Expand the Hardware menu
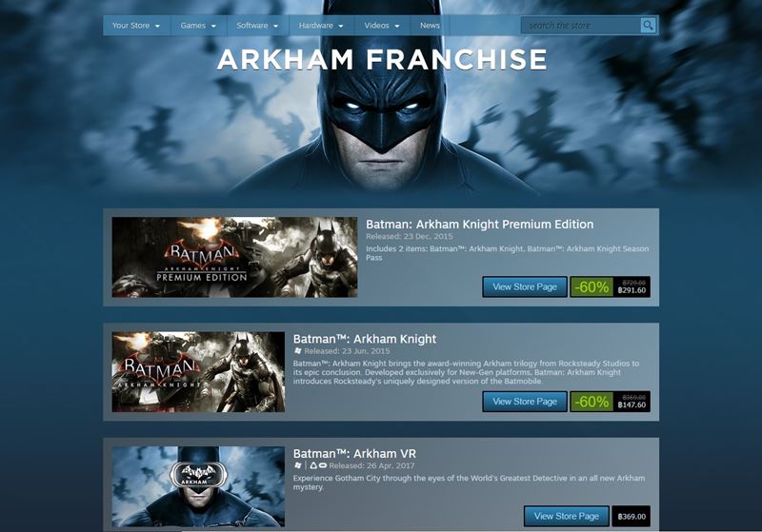The image size is (762, 532). point(322,26)
